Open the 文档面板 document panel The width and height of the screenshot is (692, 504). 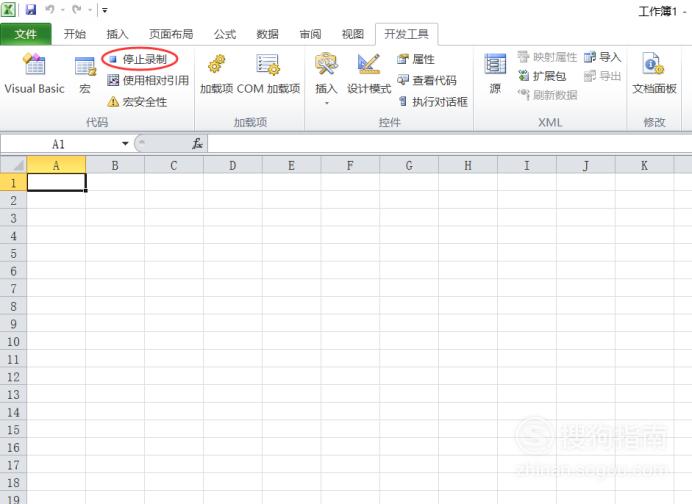pos(654,74)
